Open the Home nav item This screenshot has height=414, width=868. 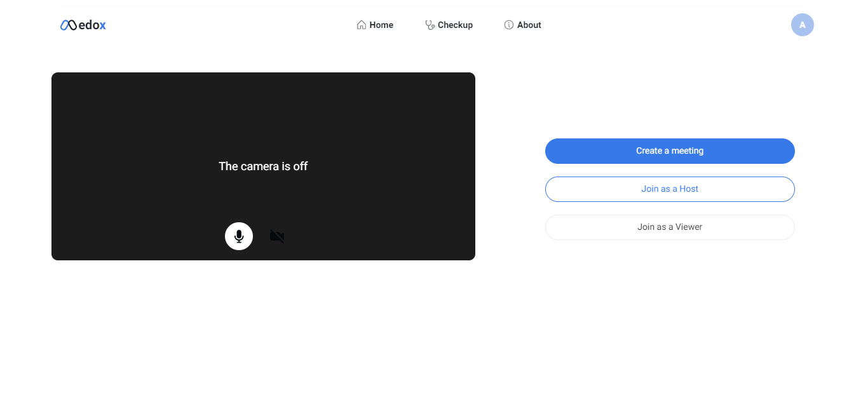coord(375,25)
